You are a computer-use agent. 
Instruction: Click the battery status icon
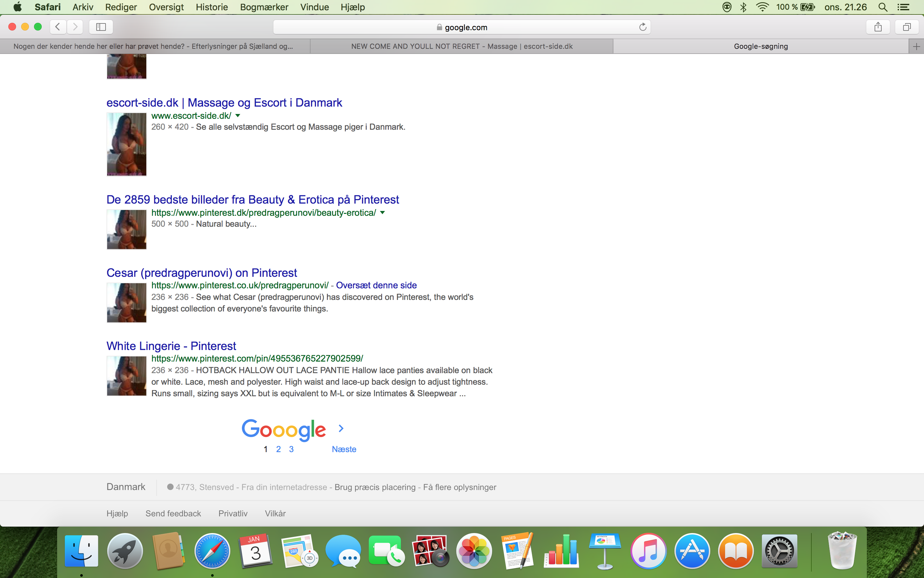(808, 7)
